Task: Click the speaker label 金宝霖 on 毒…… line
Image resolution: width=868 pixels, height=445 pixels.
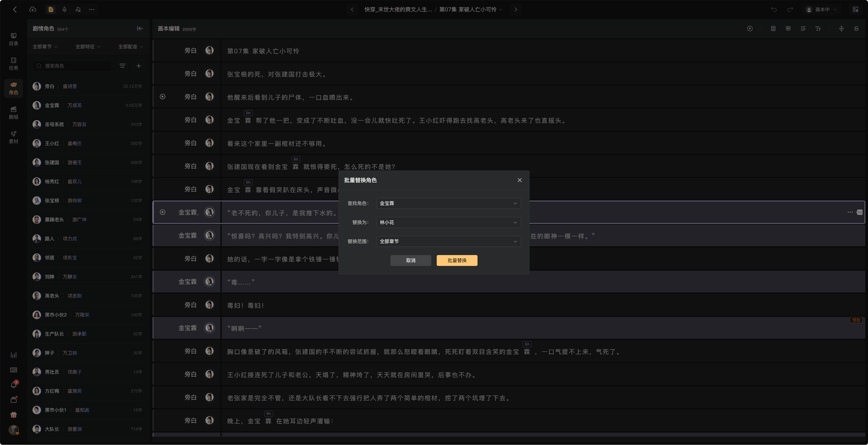Action: pyautogui.click(x=188, y=282)
